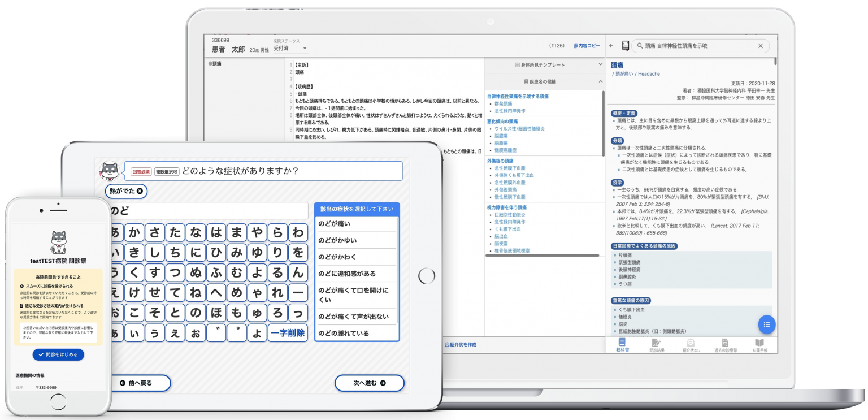Tap the ゜ handakuten key
The image size is (868, 420).
click(237, 333)
